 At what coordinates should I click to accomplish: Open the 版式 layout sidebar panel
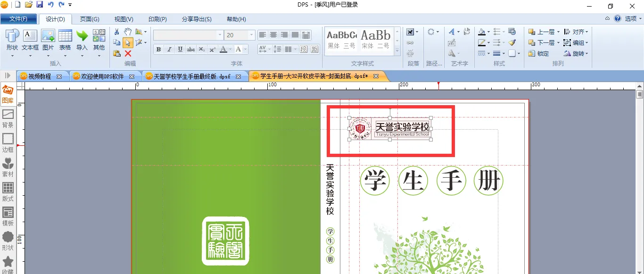pos(8,192)
